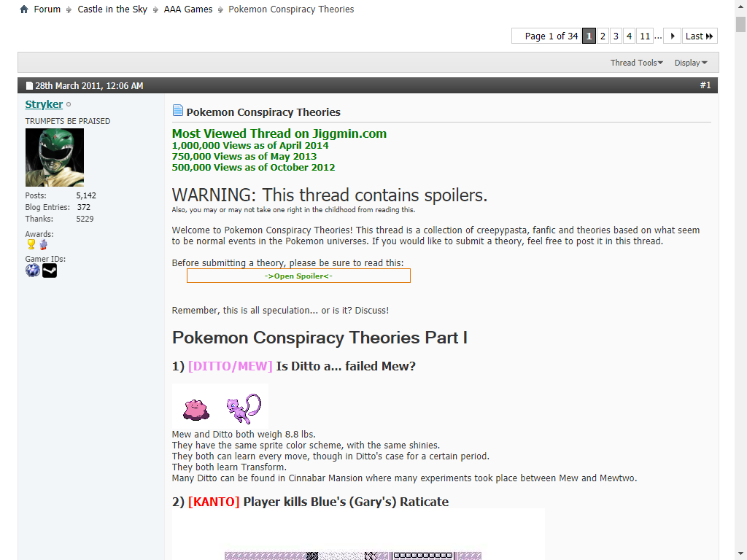Click the PlayStation Network gamer ID icon
Image resolution: width=747 pixels, height=560 pixels.
coord(32,271)
